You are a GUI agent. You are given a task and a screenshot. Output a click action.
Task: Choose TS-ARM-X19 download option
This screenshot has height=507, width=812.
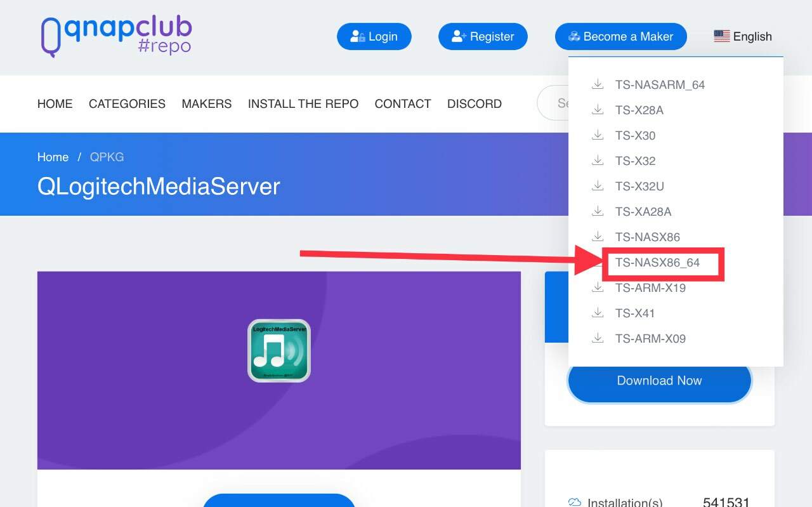650,288
